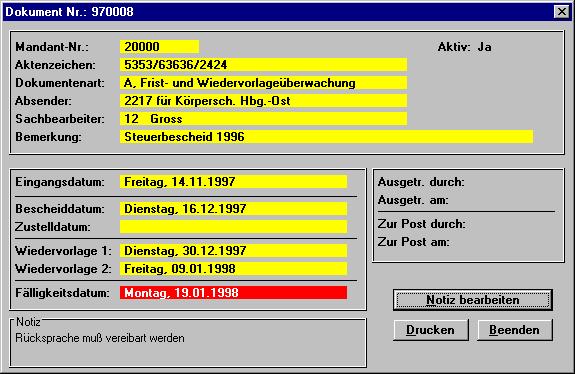575x374 pixels.
Task: Select the Mandant-Nr. field showing 20000
Action: coord(159,47)
